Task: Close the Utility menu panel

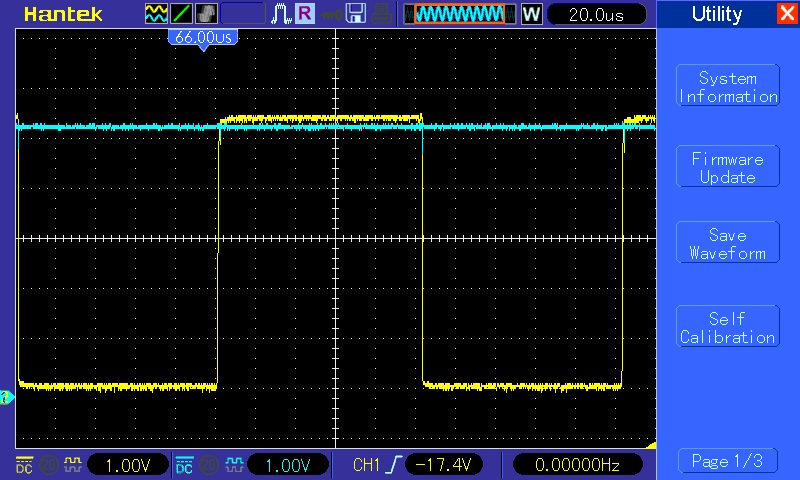Action: coord(786,14)
